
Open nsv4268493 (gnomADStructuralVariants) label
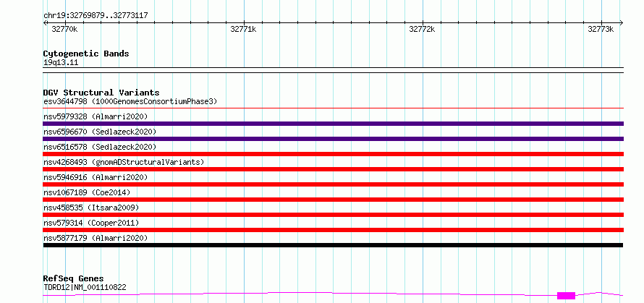pos(124,162)
